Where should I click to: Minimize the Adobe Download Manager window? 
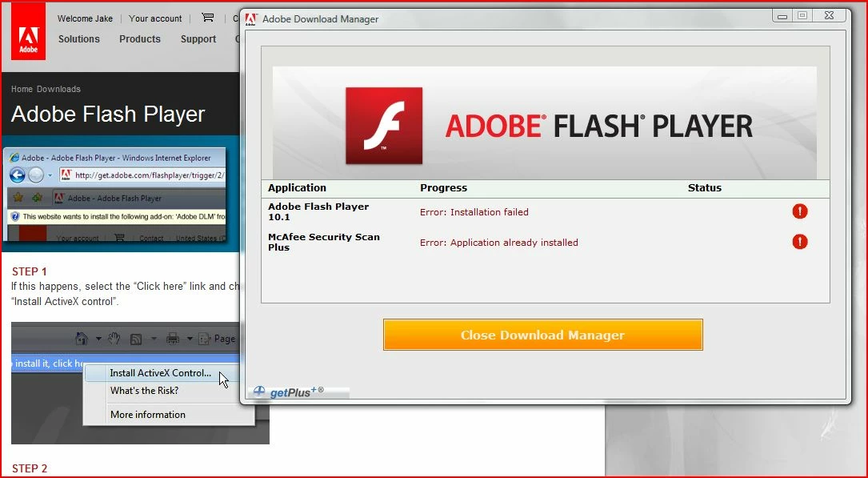coord(782,16)
